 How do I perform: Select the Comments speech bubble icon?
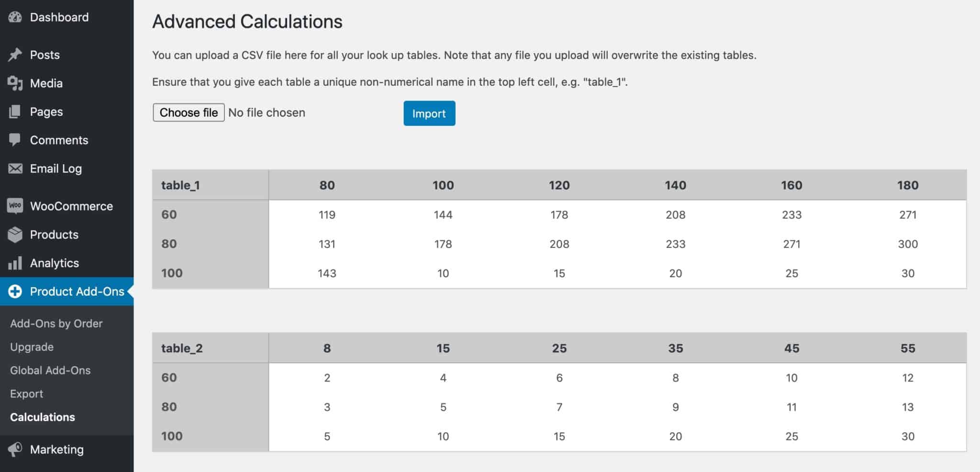click(15, 140)
